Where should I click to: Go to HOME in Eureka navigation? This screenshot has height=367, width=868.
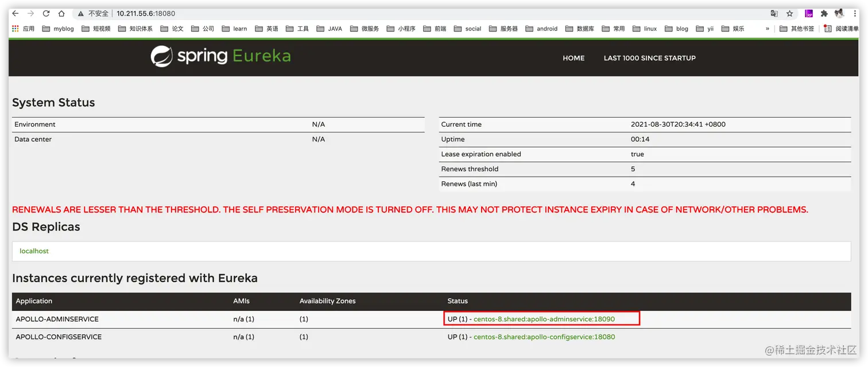coord(573,58)
